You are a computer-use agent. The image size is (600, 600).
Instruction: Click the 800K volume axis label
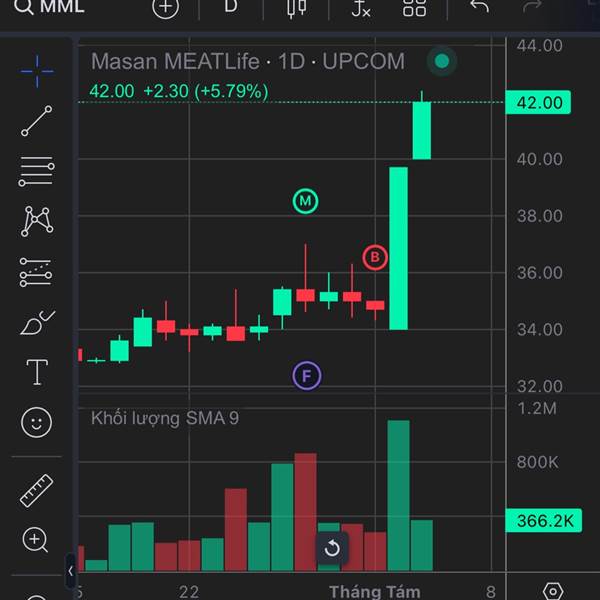[538, 462]
